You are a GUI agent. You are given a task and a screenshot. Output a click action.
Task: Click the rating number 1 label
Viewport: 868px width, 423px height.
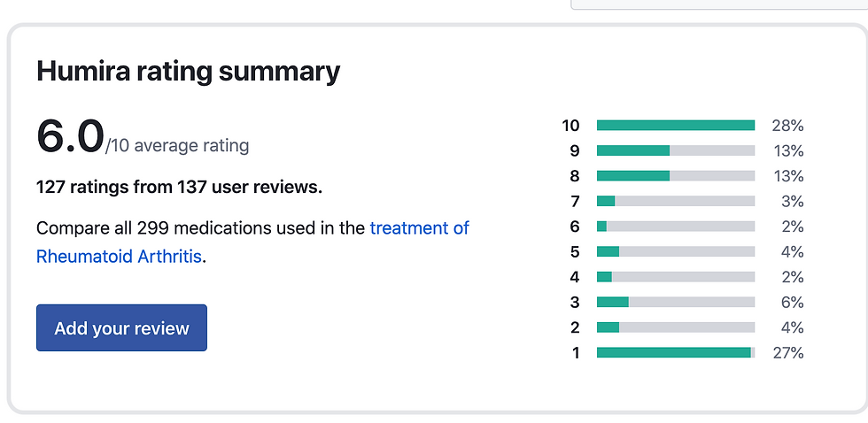[x=576, y=353]
